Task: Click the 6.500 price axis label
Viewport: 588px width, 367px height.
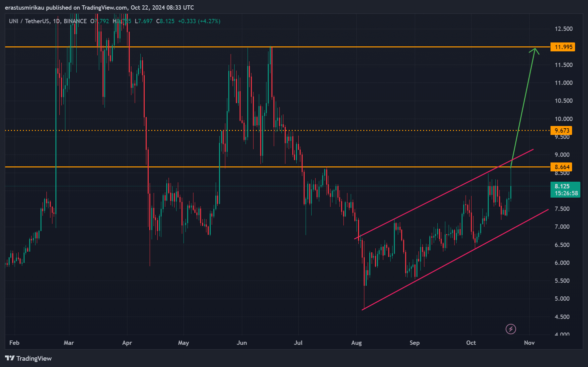Action: (x=562, y=245)
